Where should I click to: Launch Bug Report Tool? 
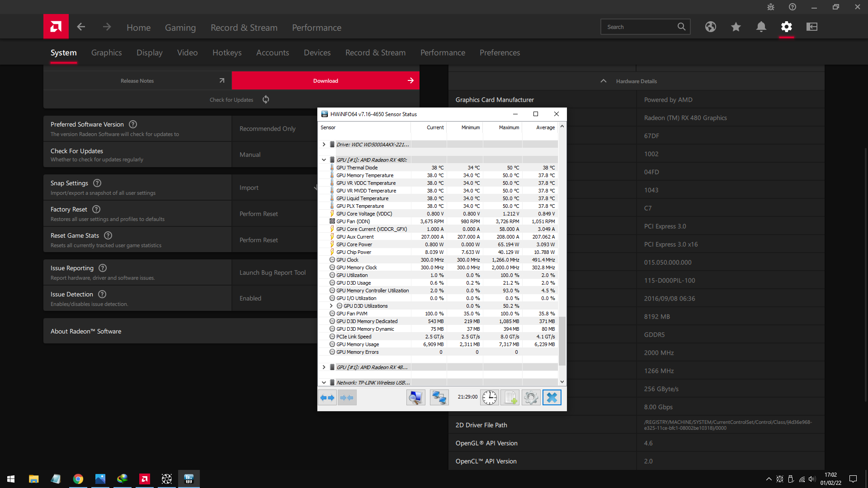coord(274,272)
